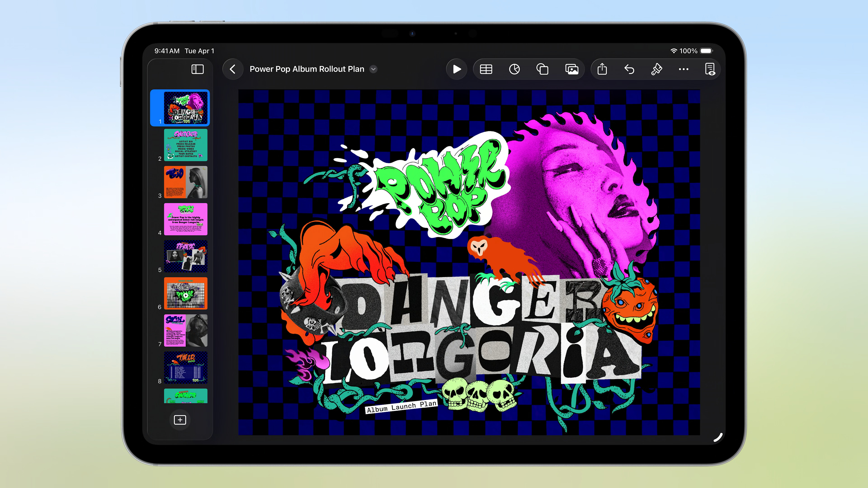868x488 pixels.
Task: Open presenter notes view options
Action: (710, 69)
